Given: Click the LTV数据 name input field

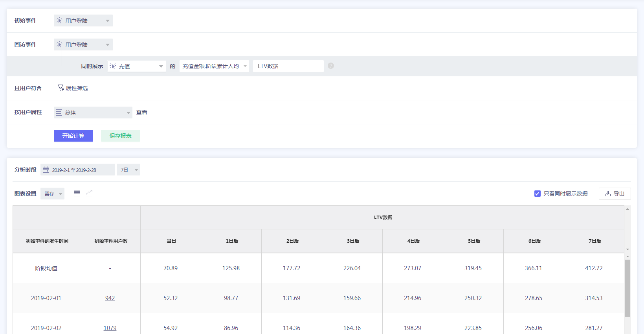Looking at the screenshot, I should click(x=288, y=66).
